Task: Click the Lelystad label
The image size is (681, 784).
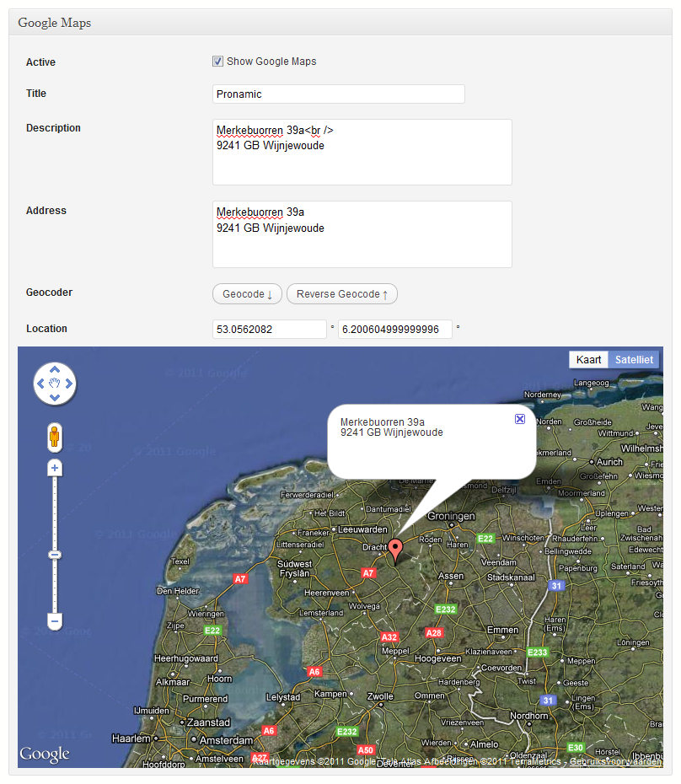Action: tap(283, 697)
